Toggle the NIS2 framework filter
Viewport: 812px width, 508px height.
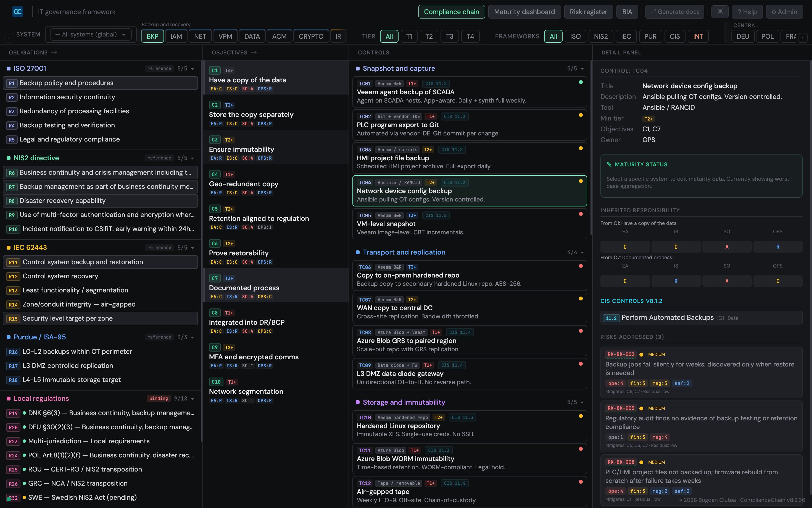pyautogui.click(x=601, y=36)
